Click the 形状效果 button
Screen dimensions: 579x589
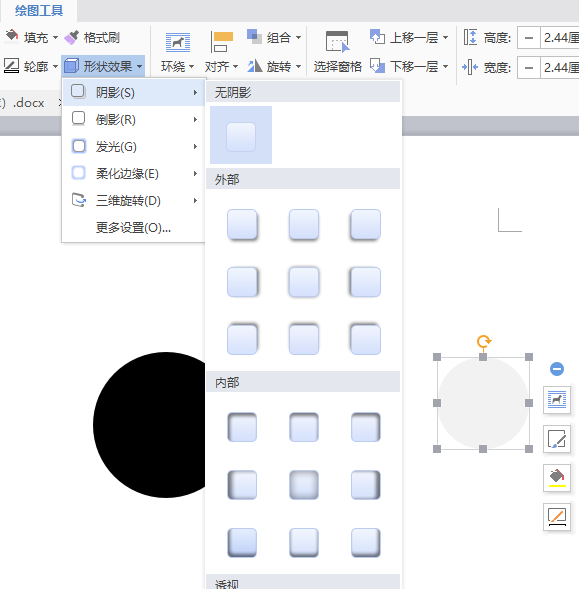coord(103,66)
